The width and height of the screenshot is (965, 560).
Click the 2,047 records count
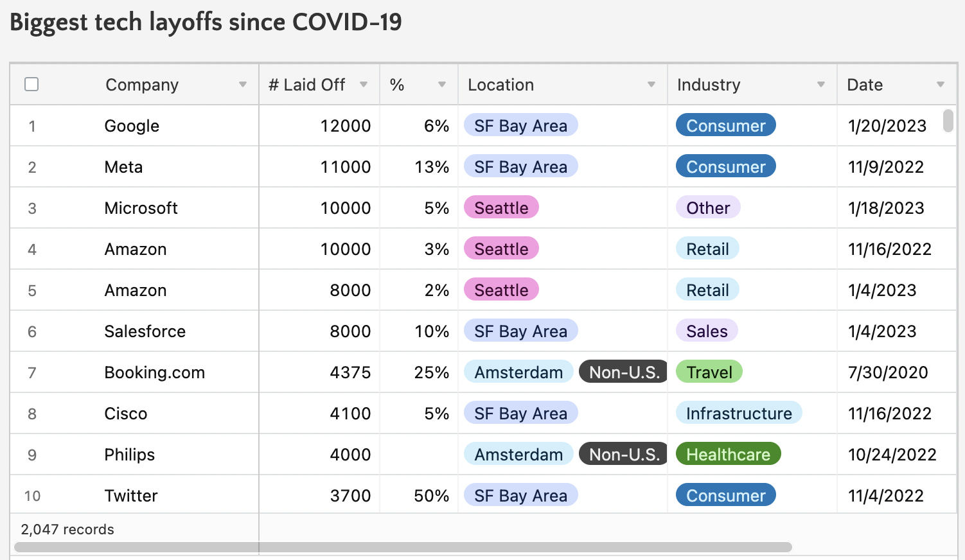click(x=67, y=529)
